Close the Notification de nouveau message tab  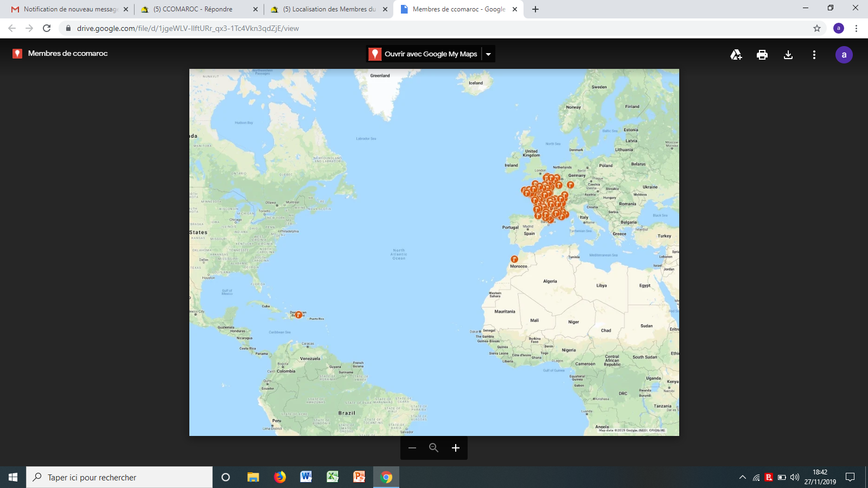point(126,9)
